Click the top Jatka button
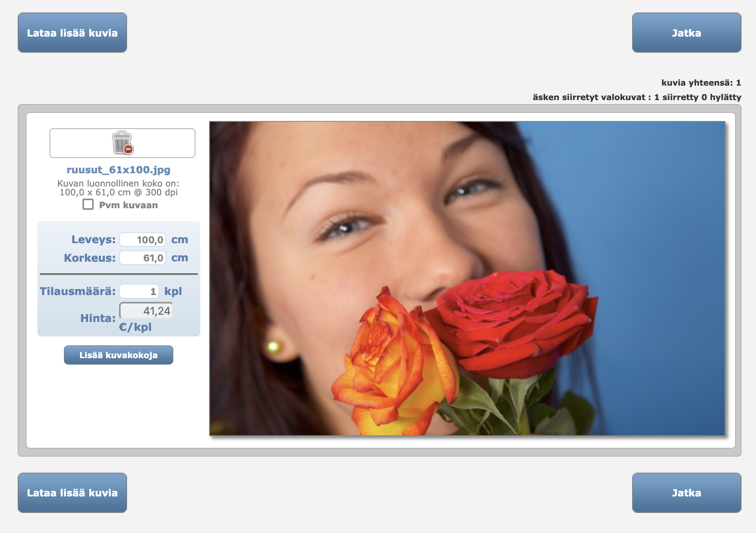This screenshot has height=533, width=756. point(686,33)
